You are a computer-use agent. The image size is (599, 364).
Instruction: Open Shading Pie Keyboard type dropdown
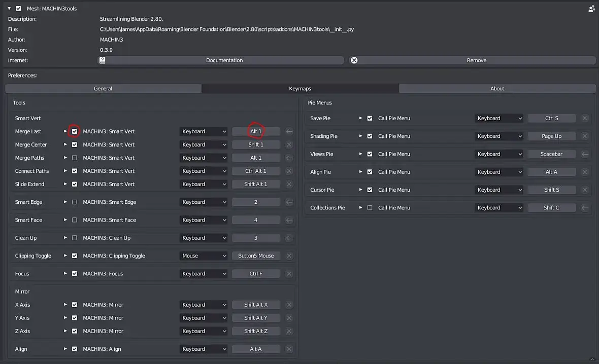click(x=499, y=136)
